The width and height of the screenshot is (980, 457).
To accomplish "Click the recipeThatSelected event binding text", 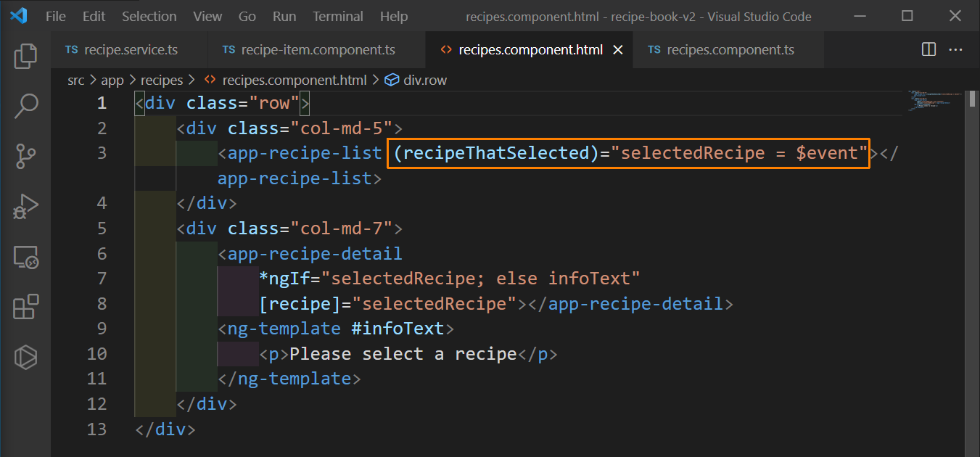I will [x=495, y=153].
